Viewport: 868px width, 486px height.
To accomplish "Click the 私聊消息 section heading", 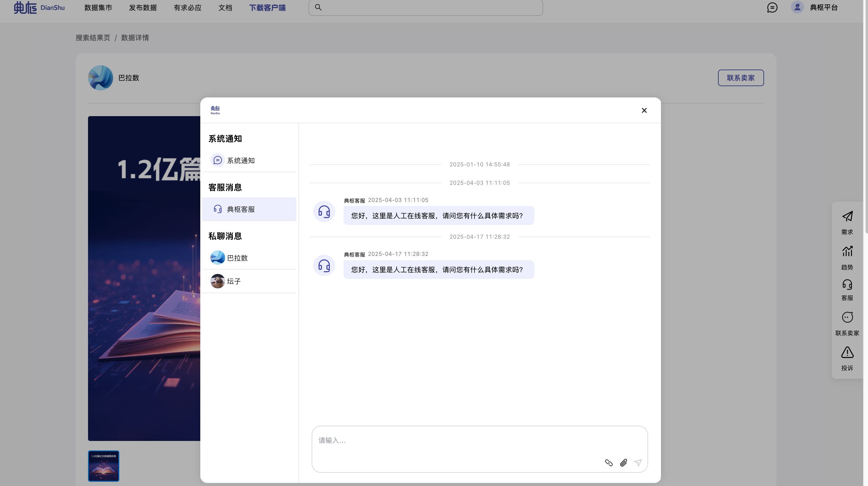I will pos(225,236).
